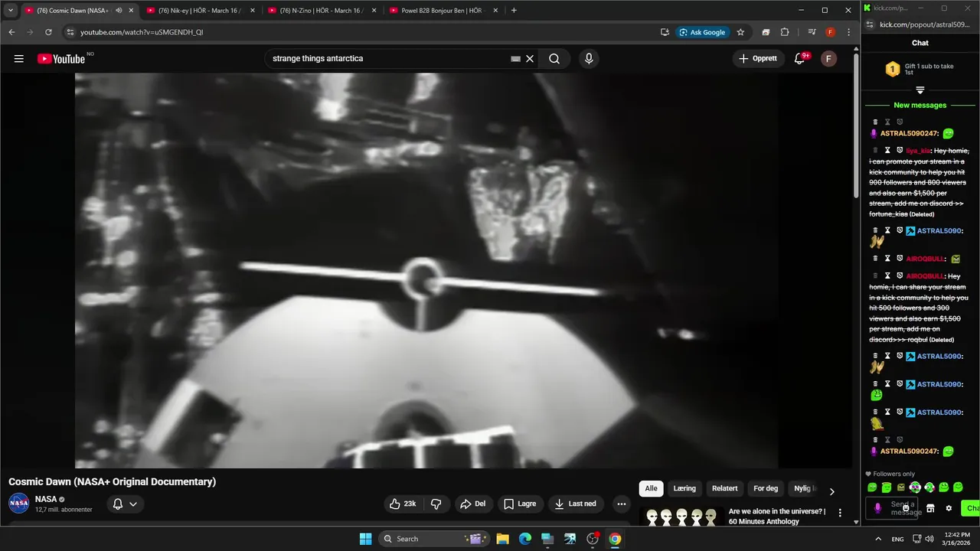Image resolution: width=980 pixels, height=551 pixels.
Task: Click the green Chat send button
Action: pyautogui.click(x=971, y=508)
